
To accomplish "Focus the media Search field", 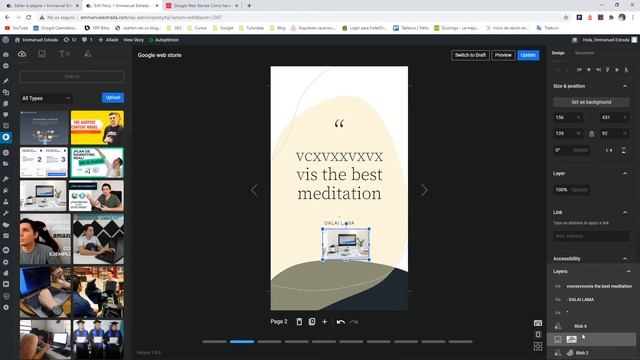I will 72,77.
